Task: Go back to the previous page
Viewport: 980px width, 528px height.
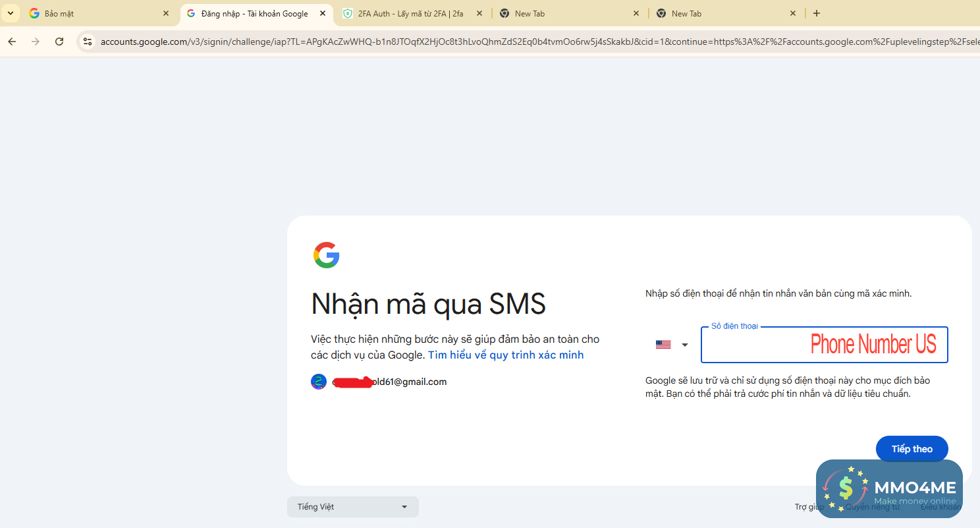Action: 12,42
